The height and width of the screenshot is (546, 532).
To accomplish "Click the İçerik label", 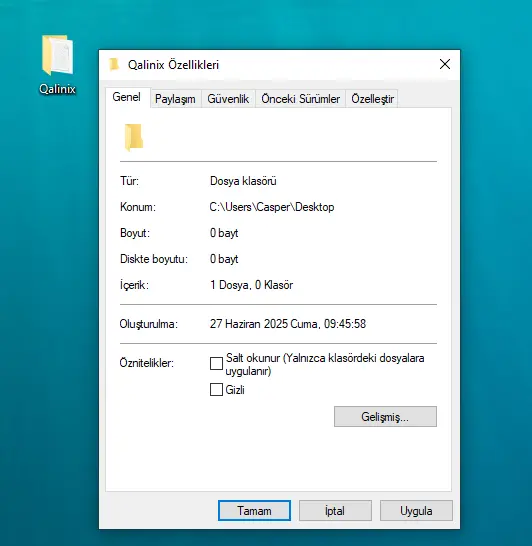I will point(134,285).
